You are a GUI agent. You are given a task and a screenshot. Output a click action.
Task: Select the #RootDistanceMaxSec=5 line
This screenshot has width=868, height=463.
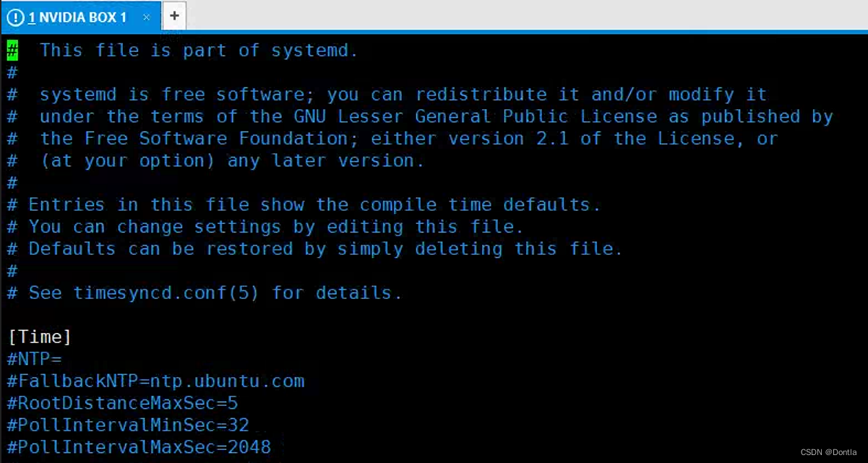(123, 403)
